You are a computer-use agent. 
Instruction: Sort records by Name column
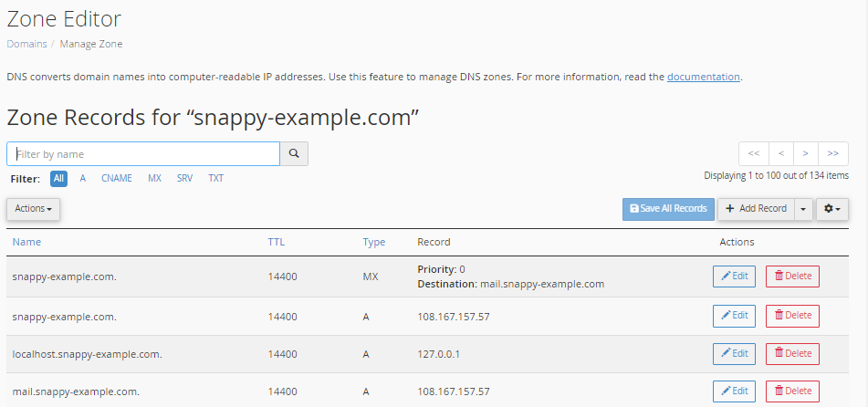coord(26,242)
